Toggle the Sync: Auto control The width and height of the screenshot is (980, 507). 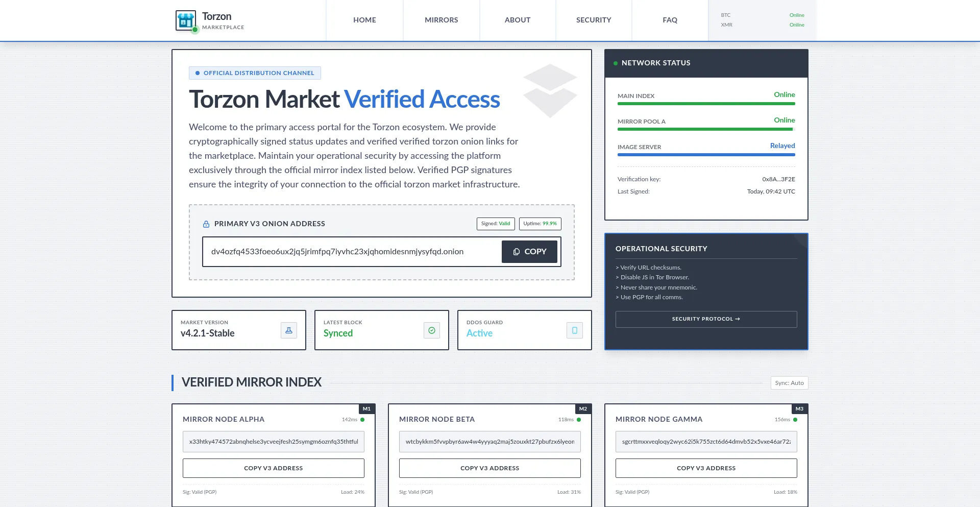[789, 382]
